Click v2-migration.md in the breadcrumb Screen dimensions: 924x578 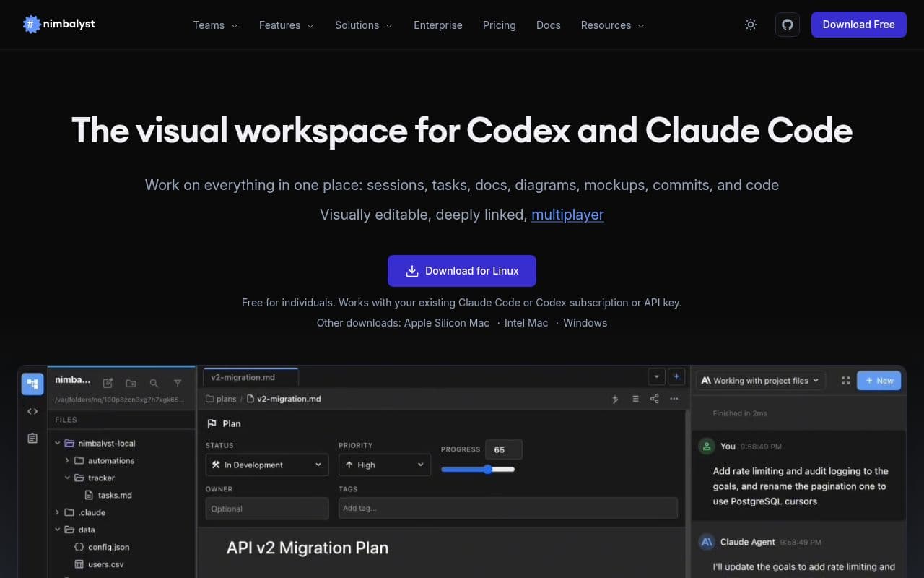pyautogui.click(x=284, y=399)
